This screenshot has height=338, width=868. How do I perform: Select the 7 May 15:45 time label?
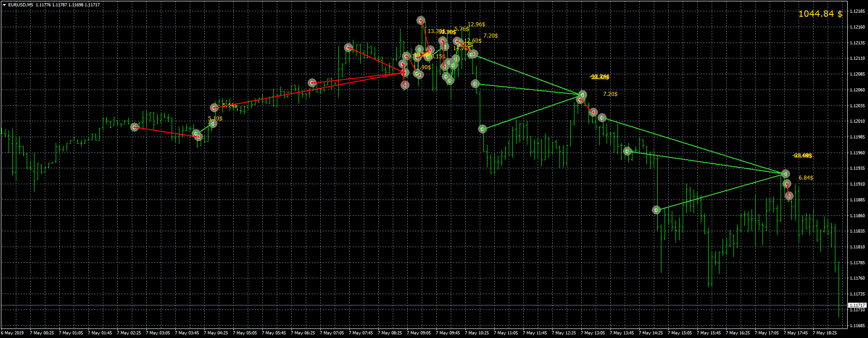[709, 333]
